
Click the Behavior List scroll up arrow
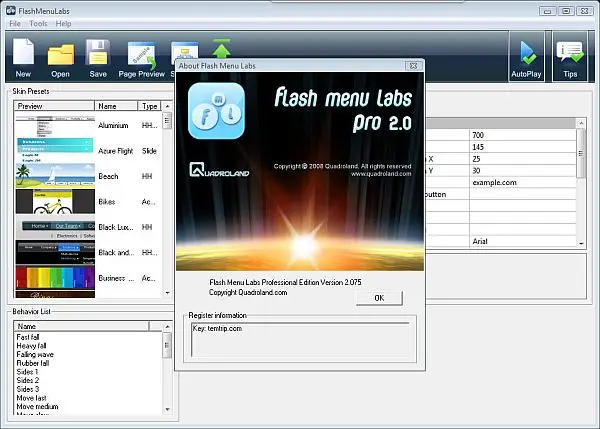pyautogui.click(x=167, y=327)
